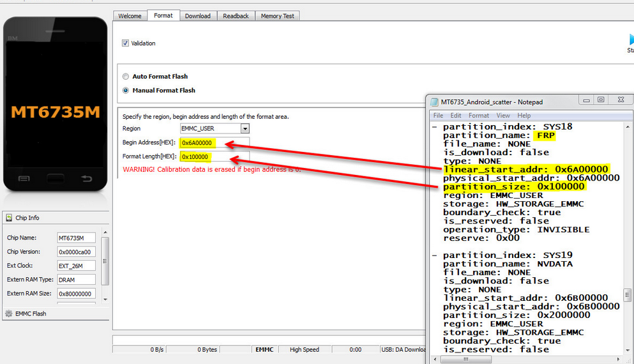
Task: Select Auto Format Flash option
Action: click(126, 77)
